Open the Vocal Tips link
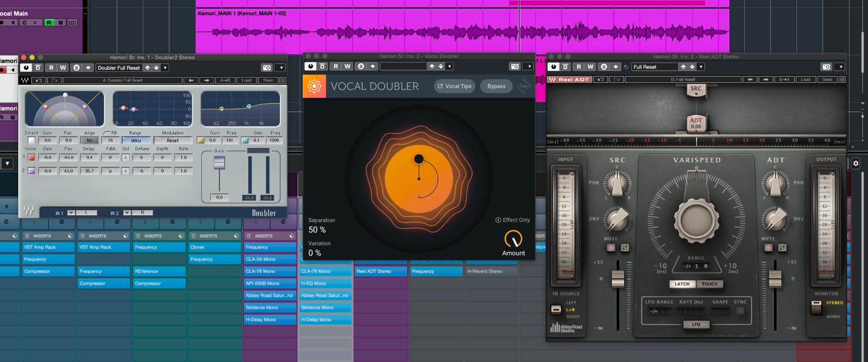Viewport: 868px width, 362px height. 455,86
